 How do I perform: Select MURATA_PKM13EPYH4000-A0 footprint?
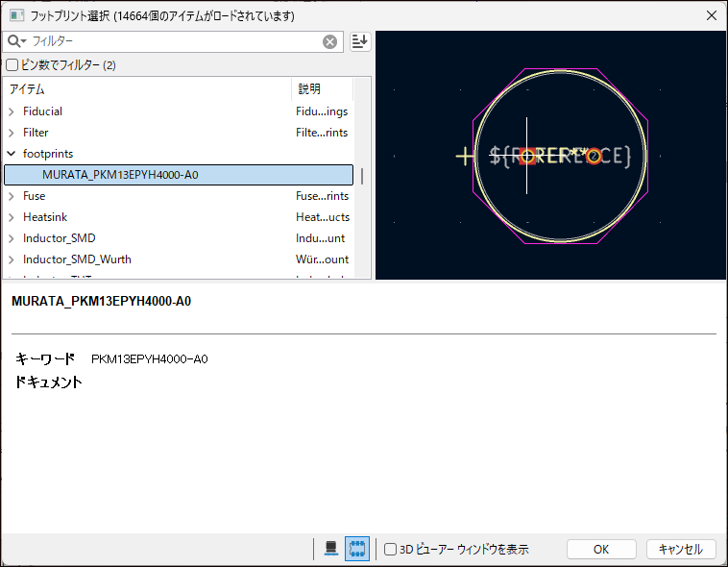pos(121,175)
